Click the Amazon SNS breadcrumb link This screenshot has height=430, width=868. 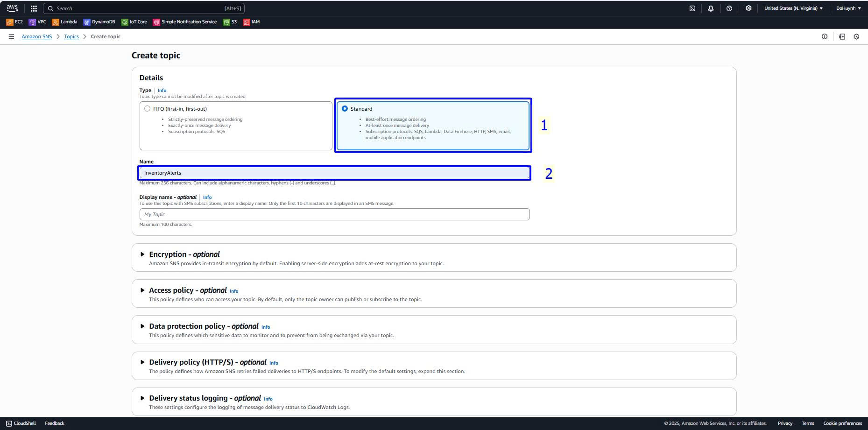click(x=36, y=36)
